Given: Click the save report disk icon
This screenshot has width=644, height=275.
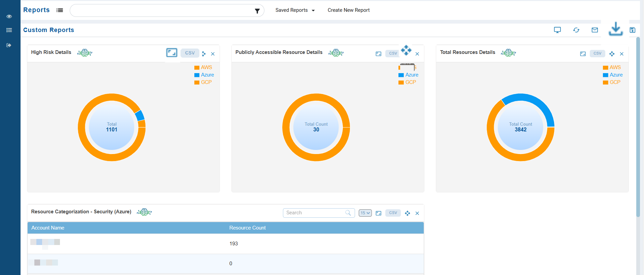Looking at the screenshot, I should pyautogui.click(x=633, y=30).
